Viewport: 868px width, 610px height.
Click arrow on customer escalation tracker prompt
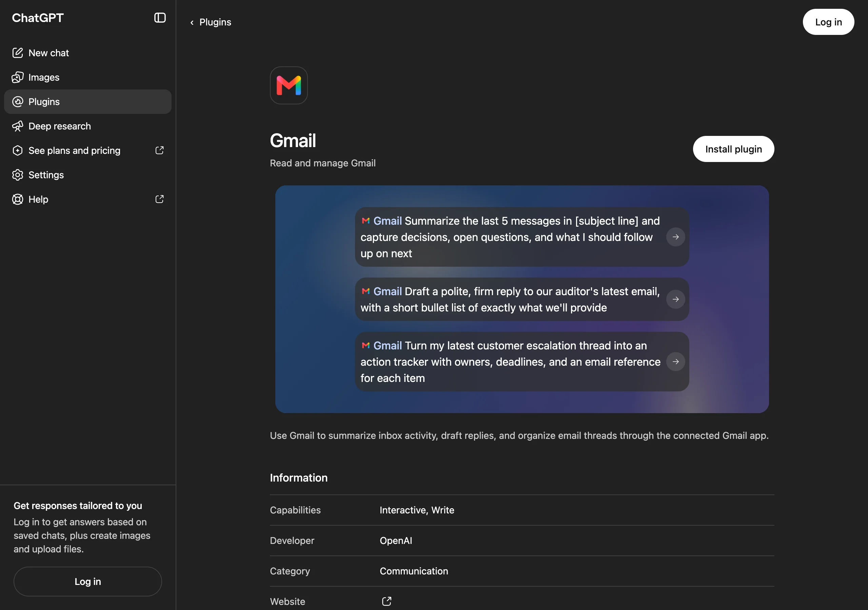(x=675, y=362)
